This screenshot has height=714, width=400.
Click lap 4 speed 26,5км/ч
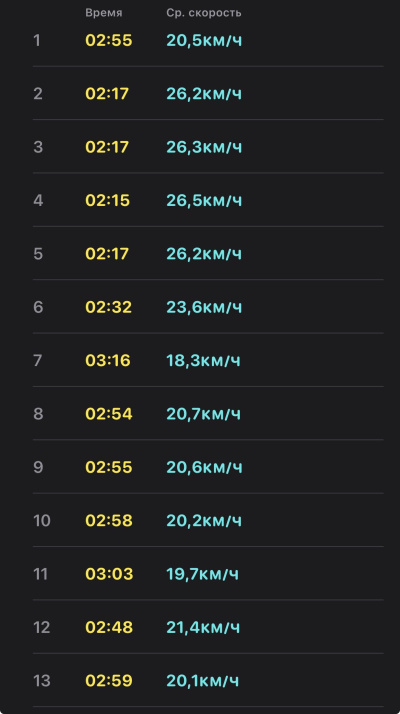204,201
